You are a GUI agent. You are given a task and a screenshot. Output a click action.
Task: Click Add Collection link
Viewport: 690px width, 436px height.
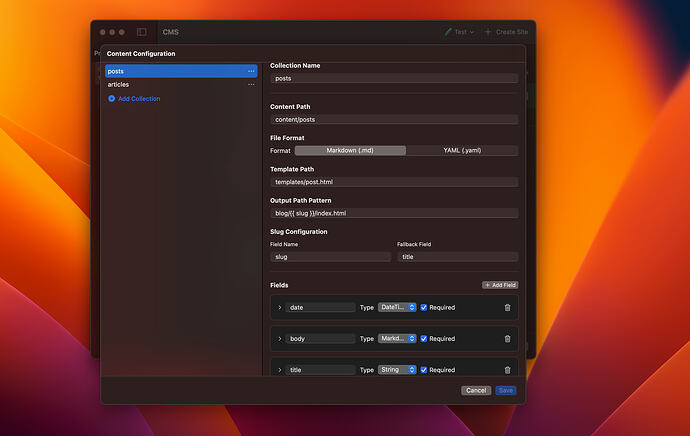click(x=139, y=99)
